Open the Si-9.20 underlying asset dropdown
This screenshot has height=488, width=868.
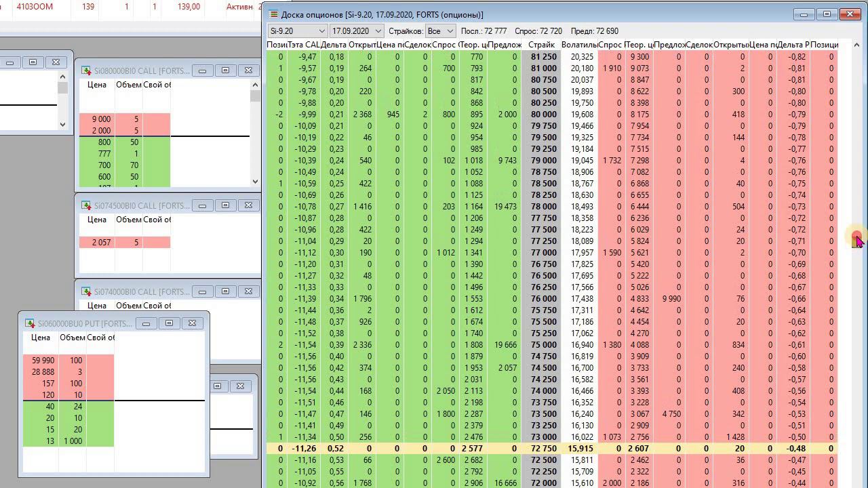321,31
